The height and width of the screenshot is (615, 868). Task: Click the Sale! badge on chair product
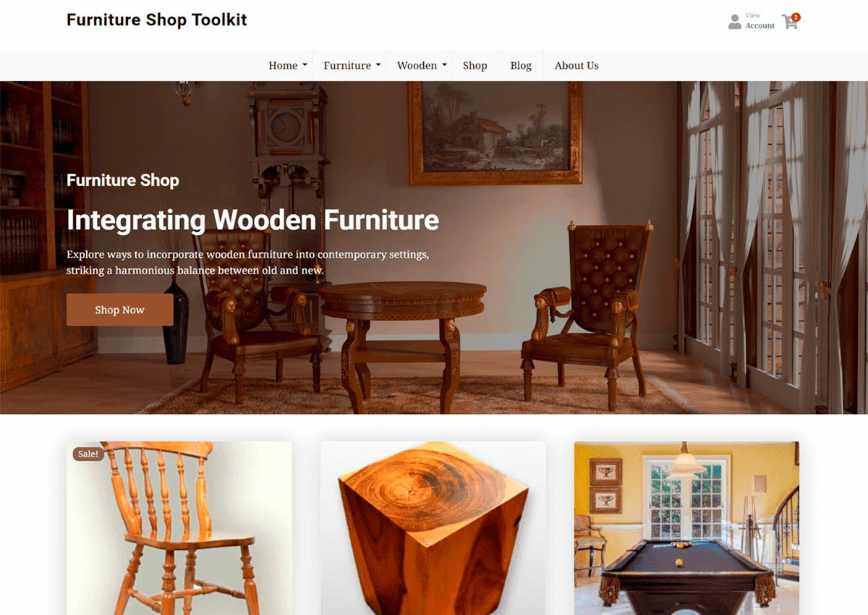[88, 454]
